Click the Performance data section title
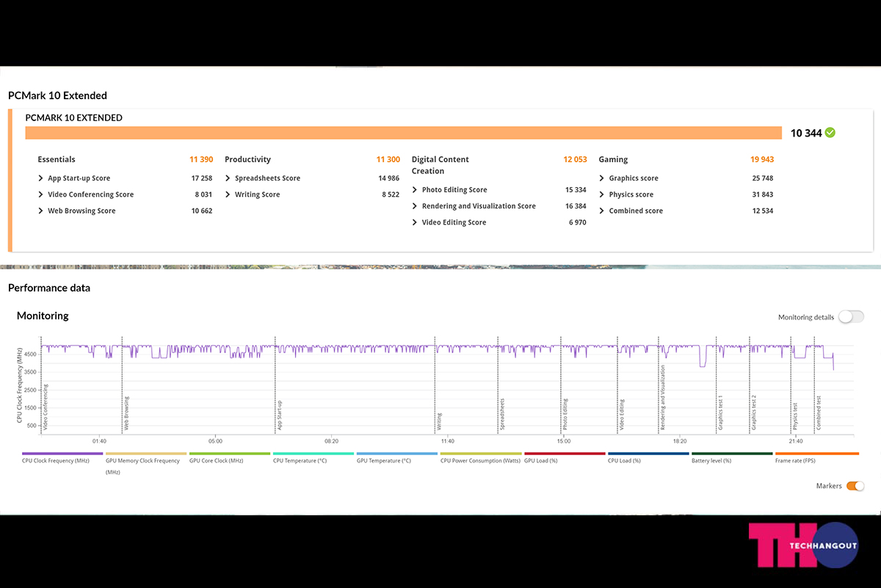This screenshot has height=588, width=881. (49, 288)
